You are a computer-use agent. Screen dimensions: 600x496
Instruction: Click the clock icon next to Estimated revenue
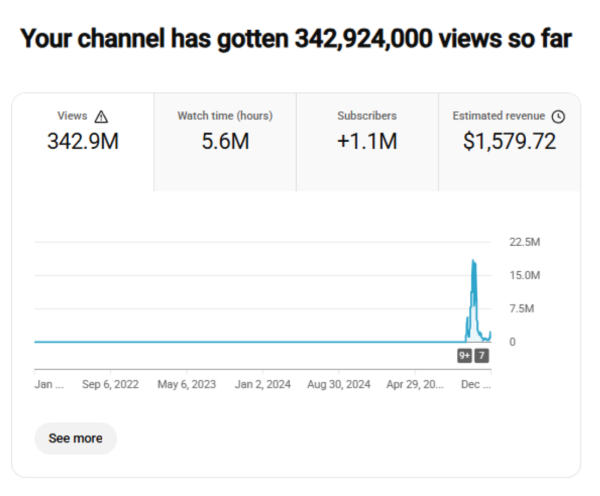click(x=558, y=117)
